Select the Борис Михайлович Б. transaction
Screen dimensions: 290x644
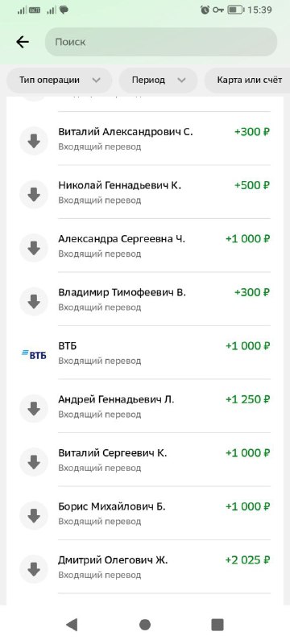[145, 514]
